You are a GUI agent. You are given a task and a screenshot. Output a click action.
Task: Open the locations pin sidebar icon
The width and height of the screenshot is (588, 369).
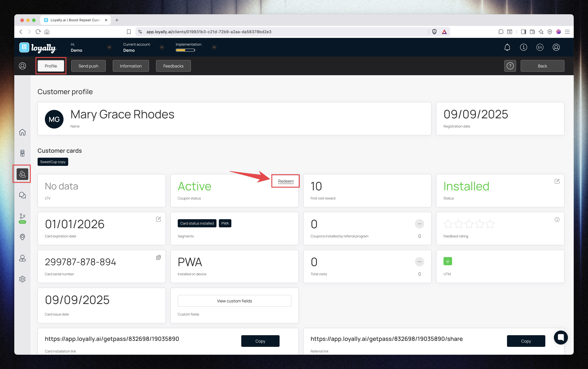[x=22, y=237]
